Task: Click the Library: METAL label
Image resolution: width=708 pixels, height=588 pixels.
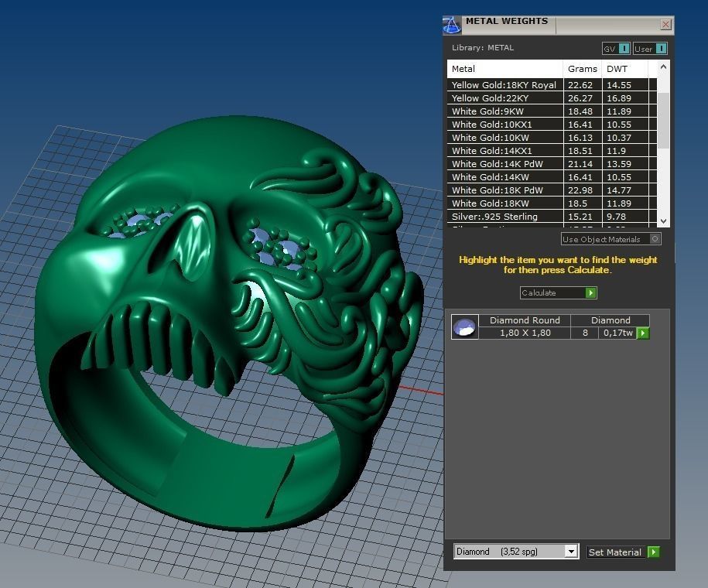Action: pyautogui.click(x=483, y=47)
